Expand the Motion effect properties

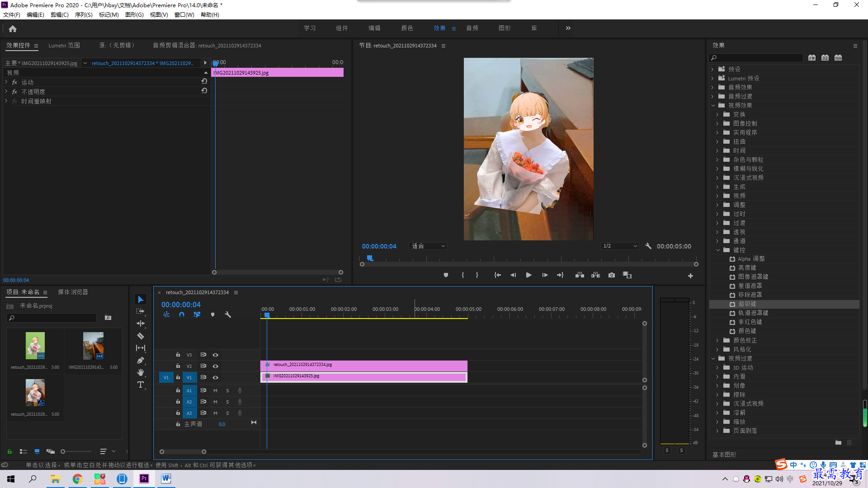click(x=6, y=82)
